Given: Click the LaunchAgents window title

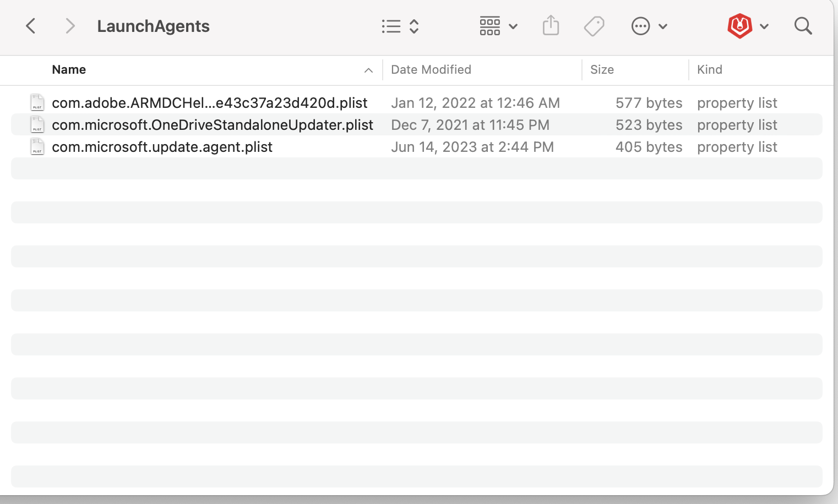Looking at the screenshot, I should [x=153, y=26].
